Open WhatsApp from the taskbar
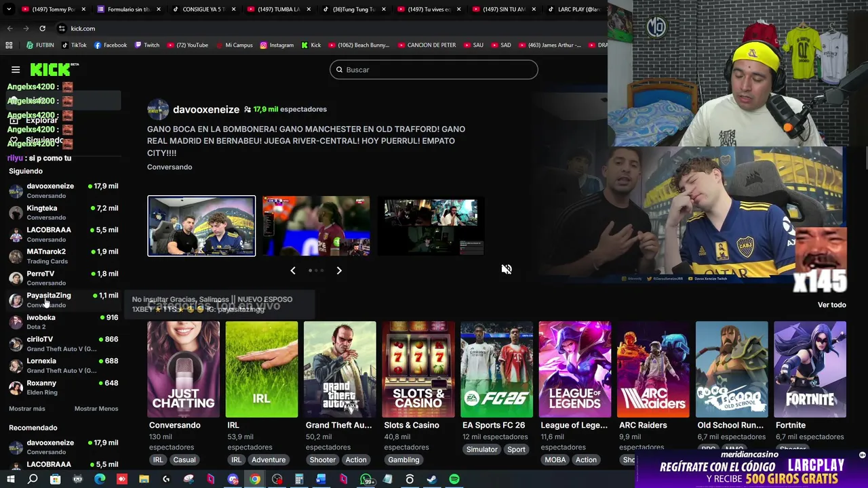868x488 pixels. (x=366, y=479)
